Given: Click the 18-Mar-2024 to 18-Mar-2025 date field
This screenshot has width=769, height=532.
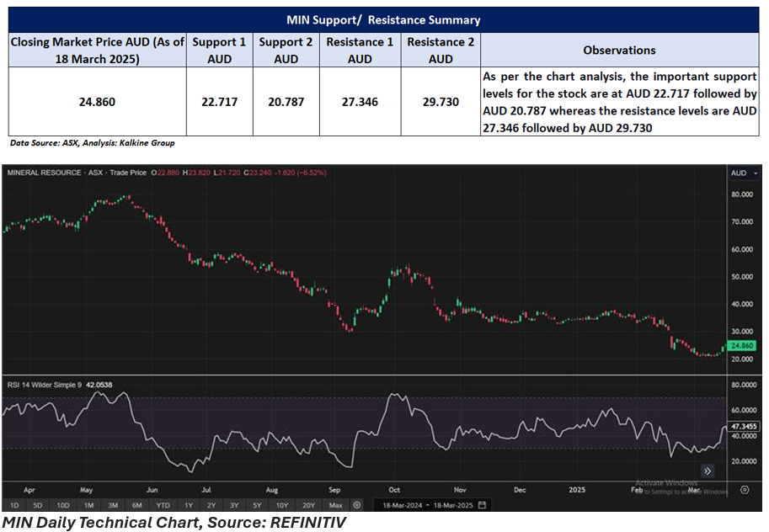Looking at the screenshot, I should tap(433, 505).
